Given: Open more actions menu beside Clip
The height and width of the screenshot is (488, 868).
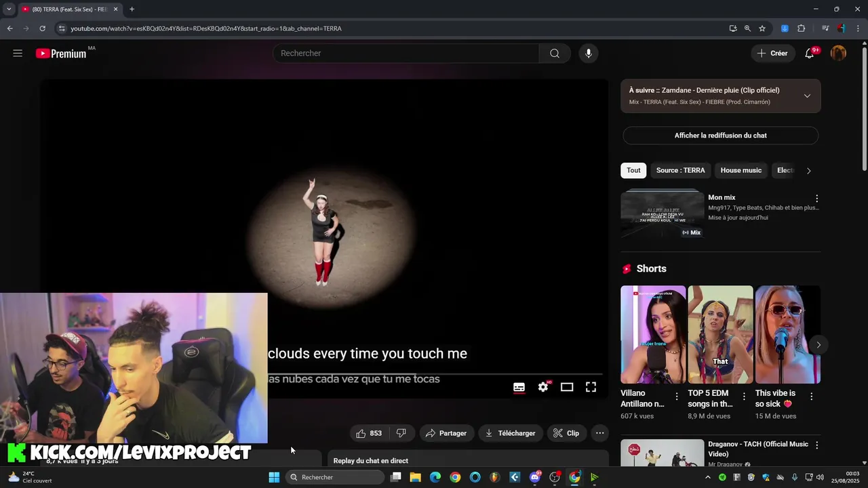Looking at the screenshot, I should click(x=599, y=433).
